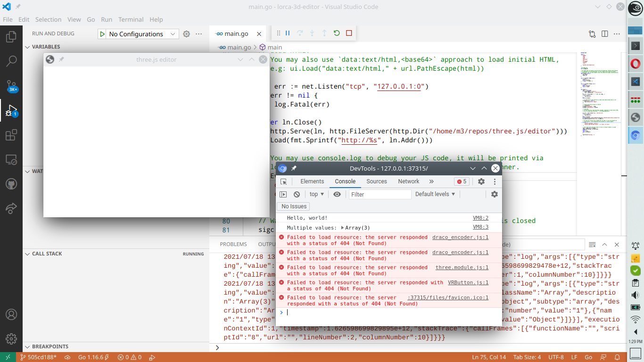
Task: Restart the debug session
Action: coord(337,33)
